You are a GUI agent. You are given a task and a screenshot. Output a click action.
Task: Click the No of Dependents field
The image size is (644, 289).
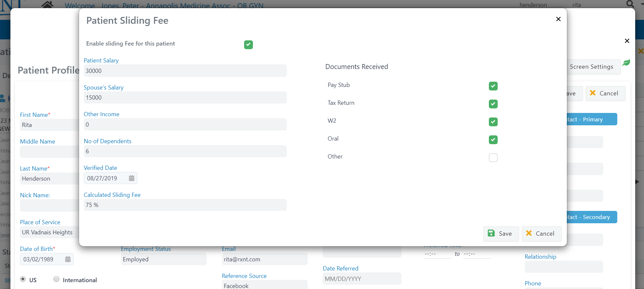[185, 151]
